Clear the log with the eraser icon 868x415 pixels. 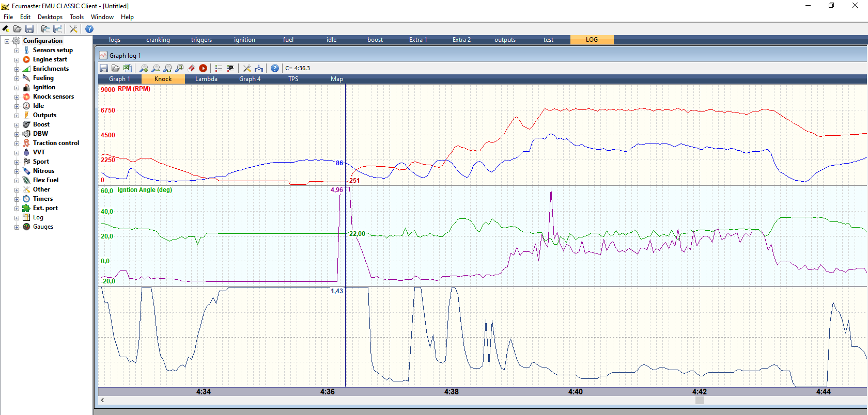pyautogui.click(x=191, y=68)
